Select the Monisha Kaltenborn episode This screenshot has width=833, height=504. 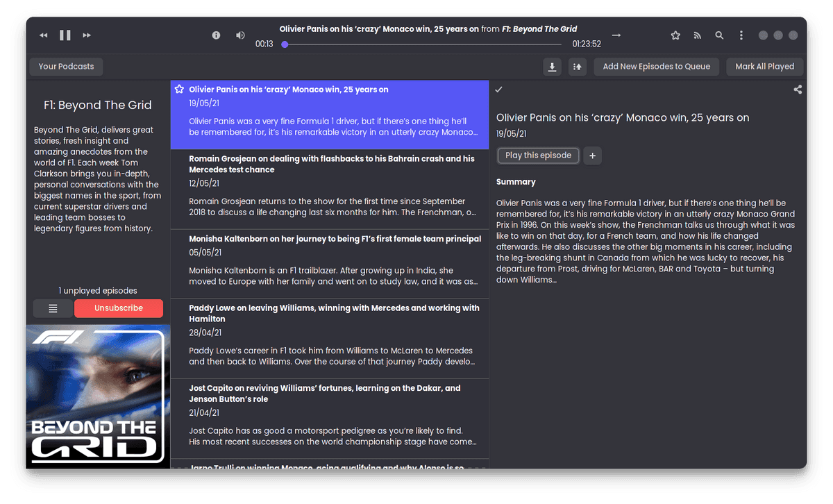pyautogui.click(x=330, y=264)
